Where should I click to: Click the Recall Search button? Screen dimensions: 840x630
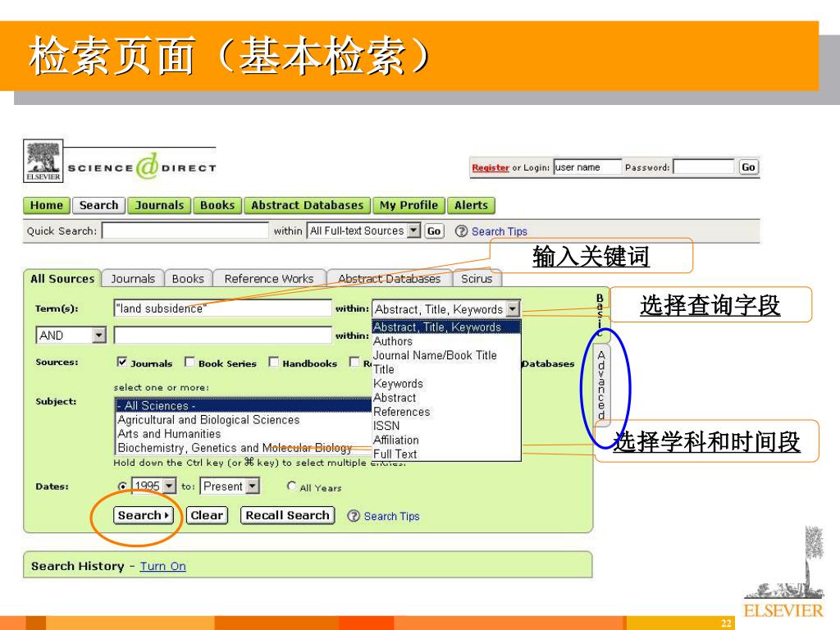click(288, 515)
